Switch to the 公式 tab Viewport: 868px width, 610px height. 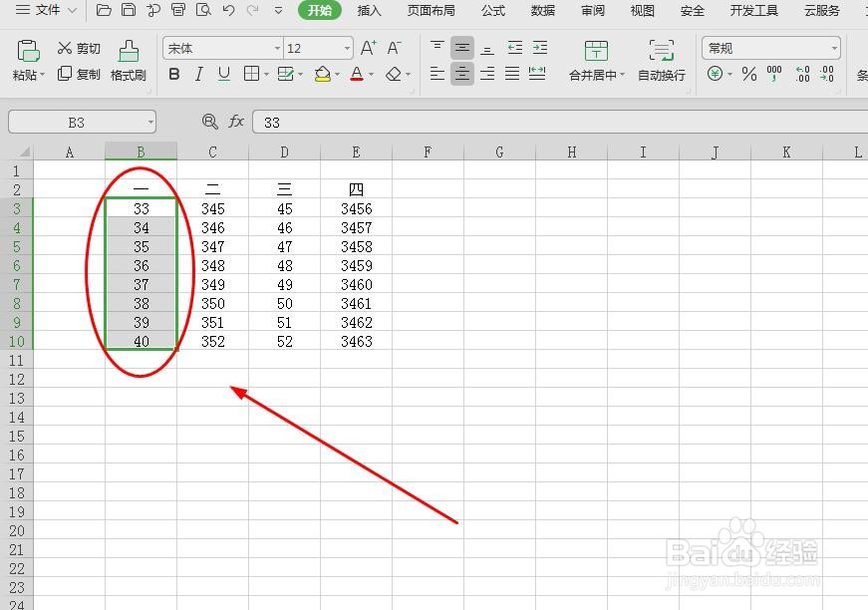[493, 10]
